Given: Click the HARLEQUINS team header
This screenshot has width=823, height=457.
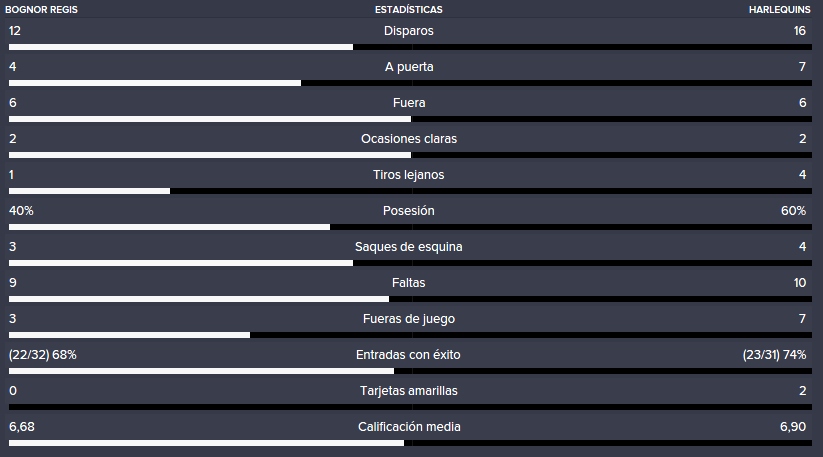Looking at the screenshot, I should tap(779, 9).
